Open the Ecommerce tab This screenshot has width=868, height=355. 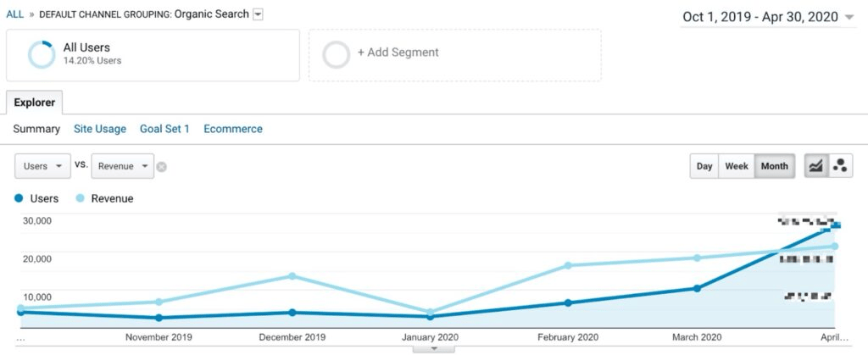click(x=233, y=129)
